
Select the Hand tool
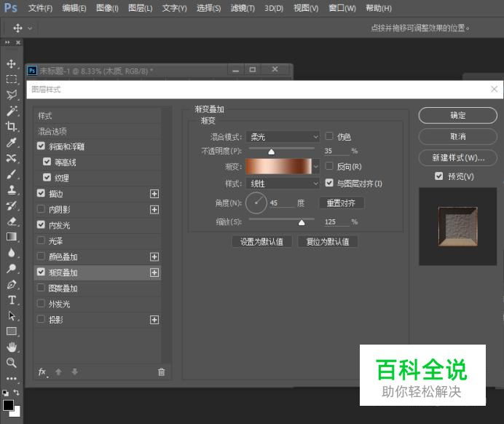point(12,348)
